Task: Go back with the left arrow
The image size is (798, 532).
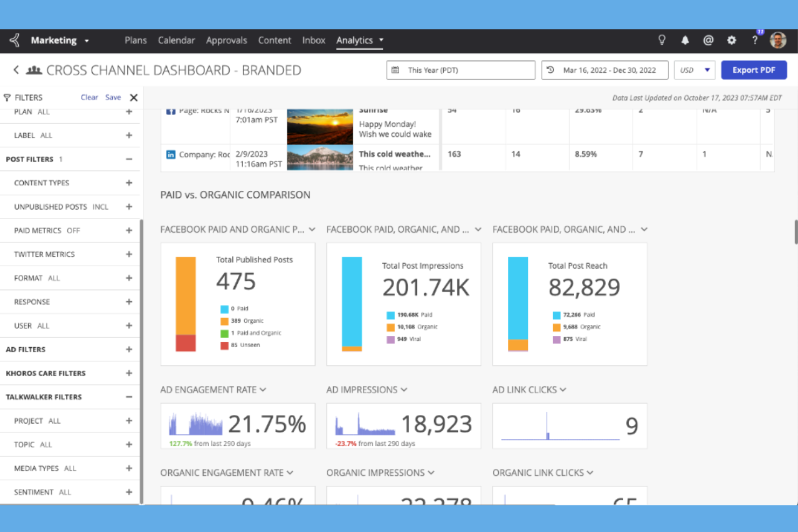Action: point(16,70)
